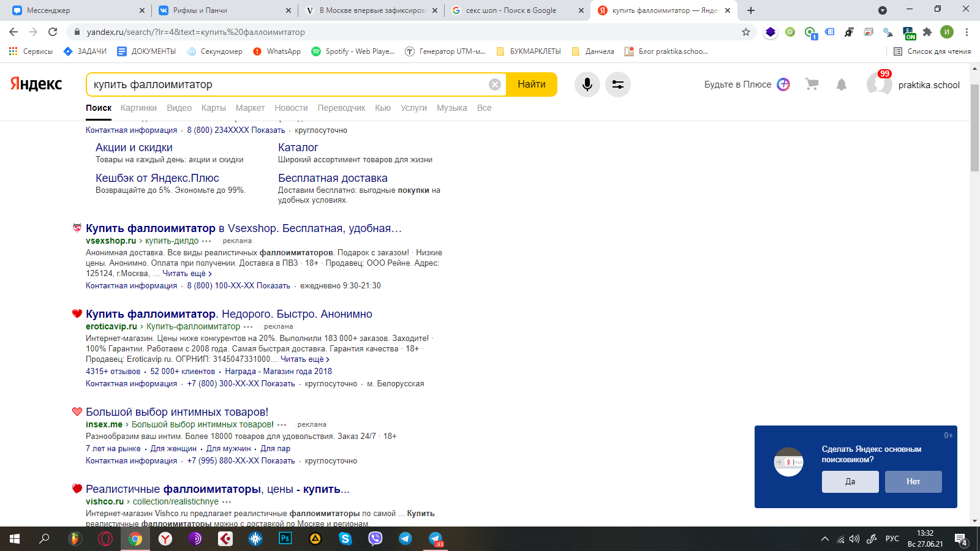The width and height of the screenshot is (980, 551).
Task: Switch to the Картинки tab
Action: click(x=138, y=108)
